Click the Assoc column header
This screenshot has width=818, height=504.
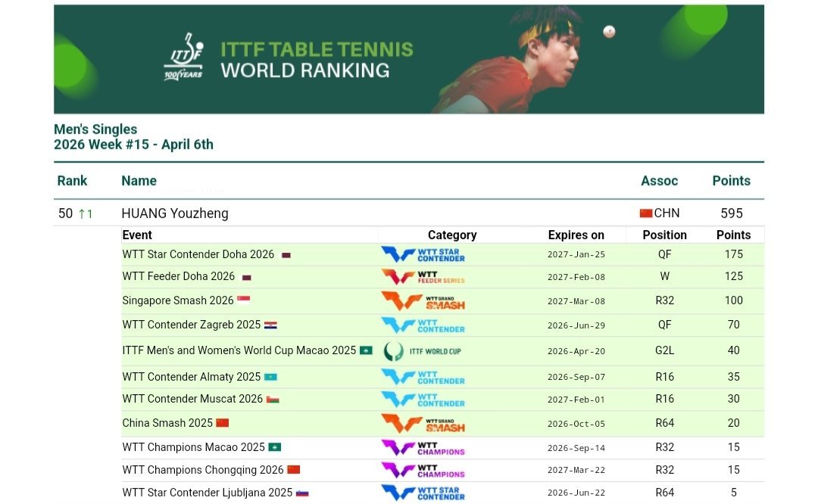(660, 181)
